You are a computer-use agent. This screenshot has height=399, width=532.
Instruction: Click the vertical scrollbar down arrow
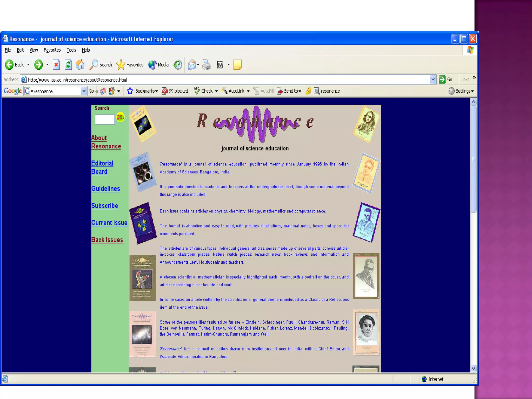click(473, 368)
